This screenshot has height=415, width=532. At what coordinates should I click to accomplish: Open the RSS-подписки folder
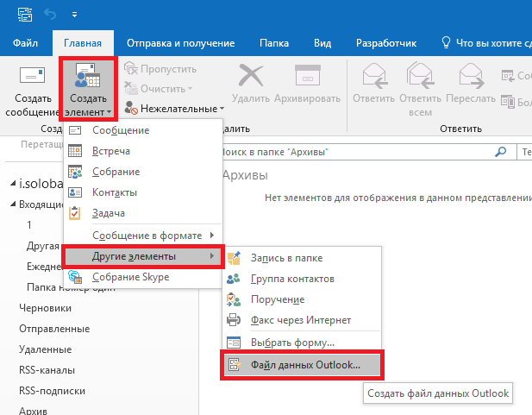coord(52,391)
